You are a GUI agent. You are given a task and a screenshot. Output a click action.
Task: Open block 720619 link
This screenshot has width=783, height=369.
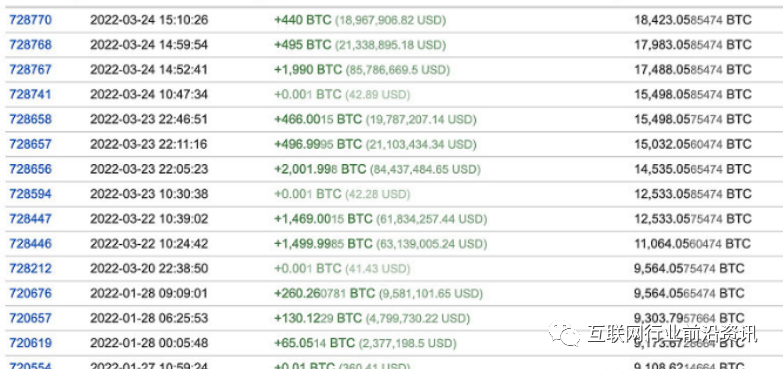pos(30,343)
